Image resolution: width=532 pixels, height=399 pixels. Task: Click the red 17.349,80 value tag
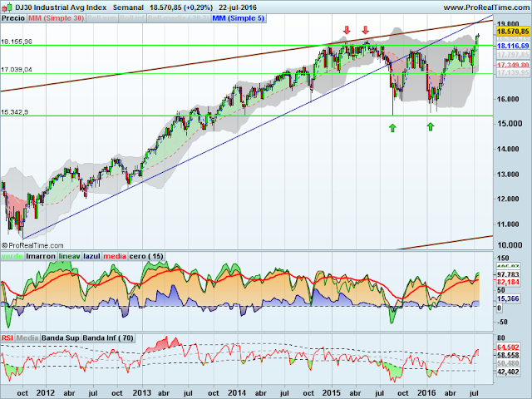[x=513, y=65]
